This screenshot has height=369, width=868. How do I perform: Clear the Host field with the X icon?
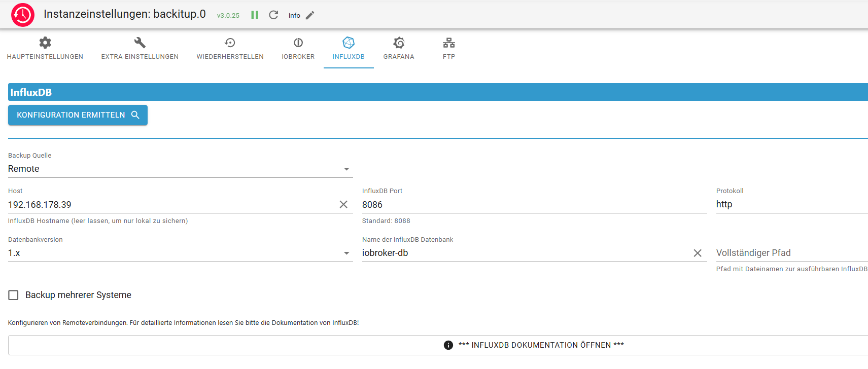coord(343,204)
